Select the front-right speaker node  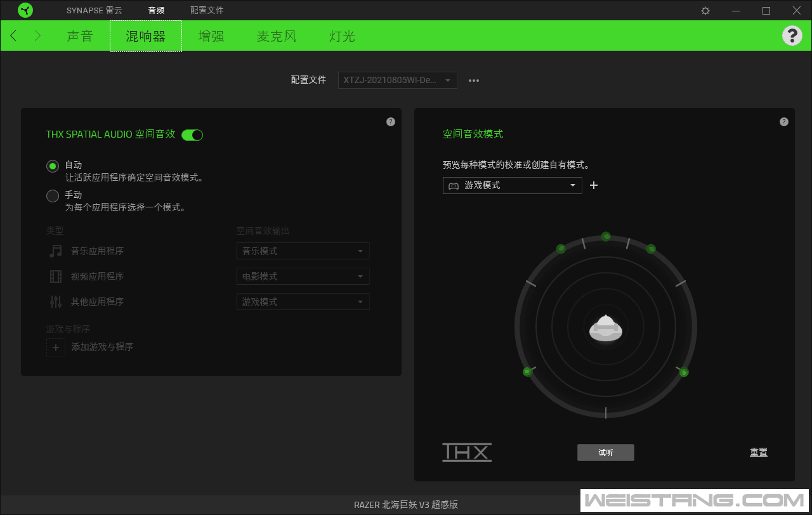[x=651, y=249]
